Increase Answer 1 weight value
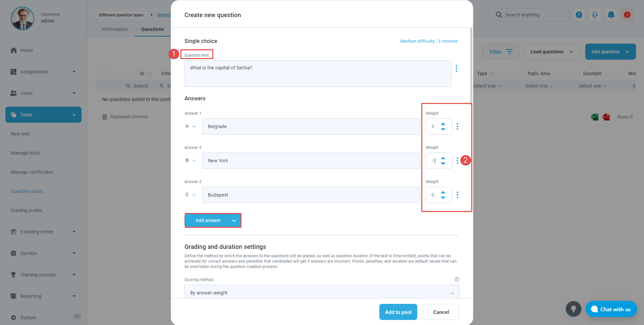Screen dimensions: 644x325 443,124
